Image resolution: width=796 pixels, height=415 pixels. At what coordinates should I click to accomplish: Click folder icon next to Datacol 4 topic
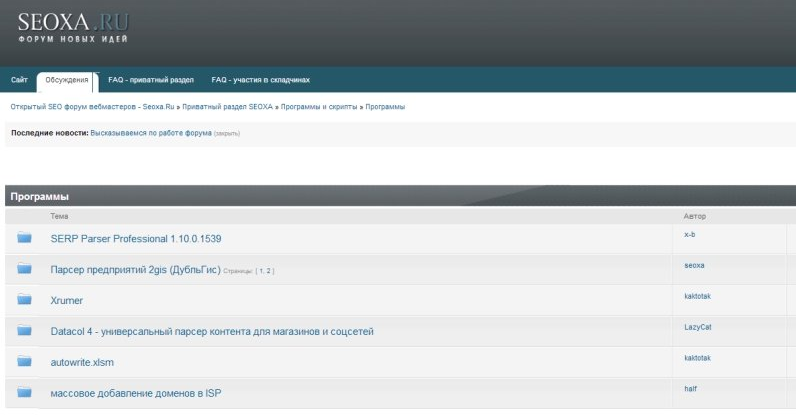pyautogui.click(x=25, y=331)
